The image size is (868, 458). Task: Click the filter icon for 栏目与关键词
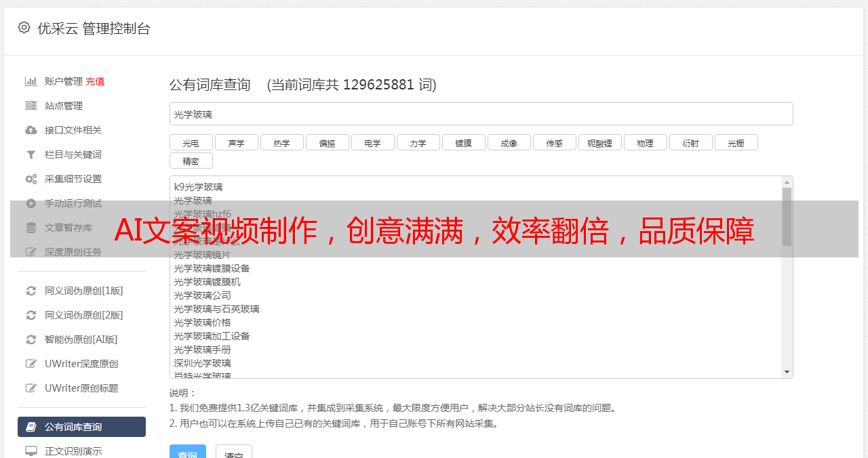click(31, 154)
